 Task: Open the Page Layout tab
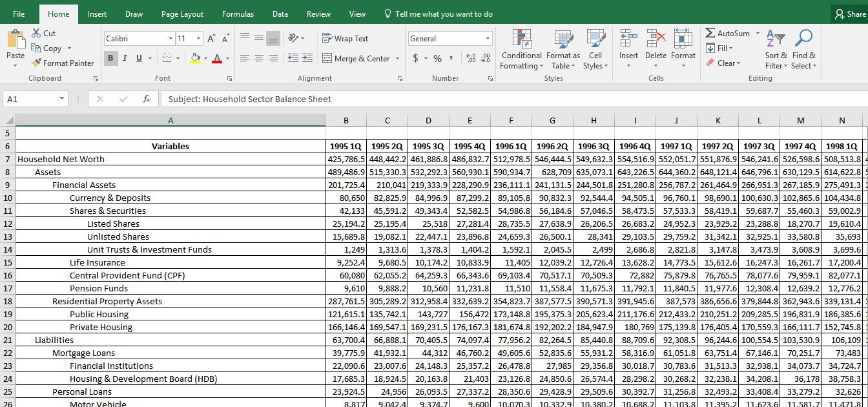click(x=182, y=14)
